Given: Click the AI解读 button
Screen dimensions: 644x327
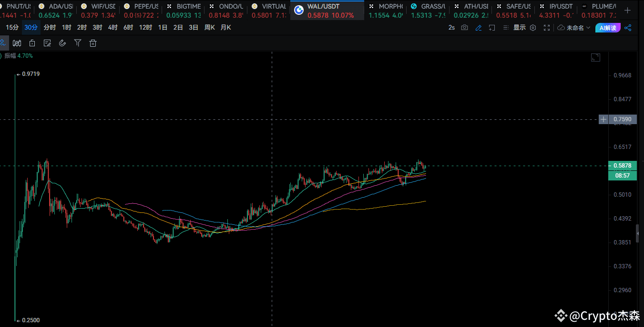Looking at the screenshot, I should 607,28.
